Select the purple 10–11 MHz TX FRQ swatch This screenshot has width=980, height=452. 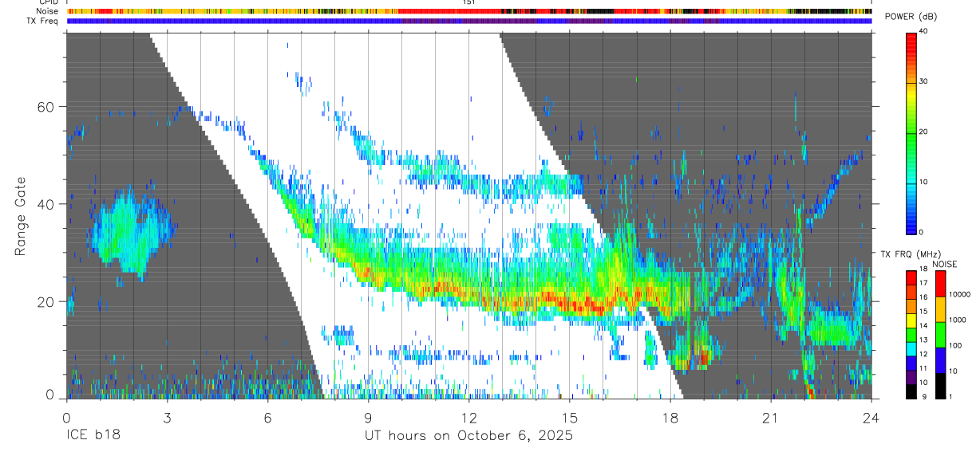tap(911, 378)
